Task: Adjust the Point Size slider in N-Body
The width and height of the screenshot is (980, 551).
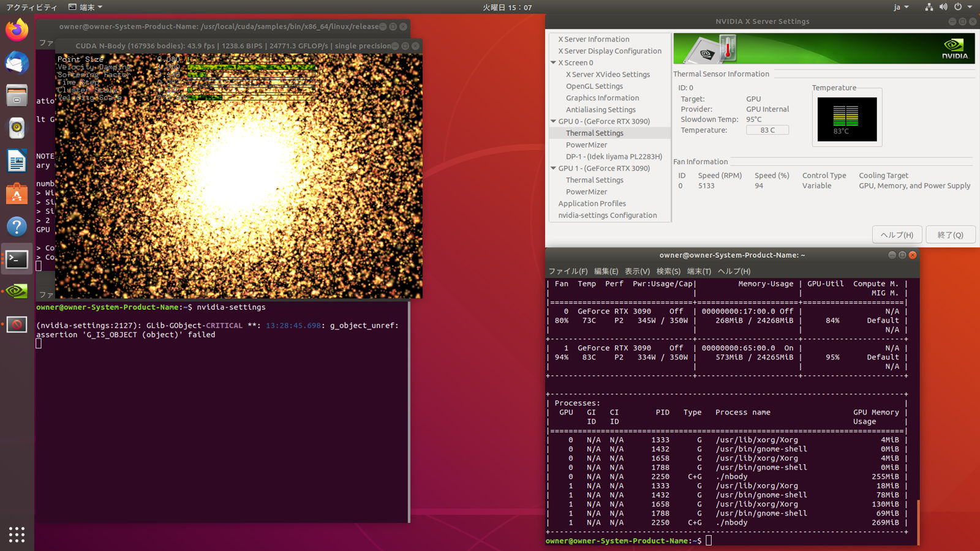Action: click(251, 59)
